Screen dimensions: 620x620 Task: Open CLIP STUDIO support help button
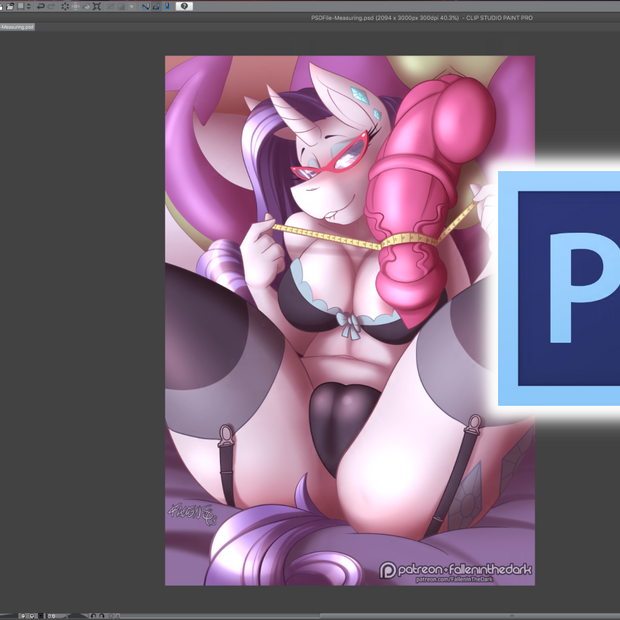pos(184,6)
